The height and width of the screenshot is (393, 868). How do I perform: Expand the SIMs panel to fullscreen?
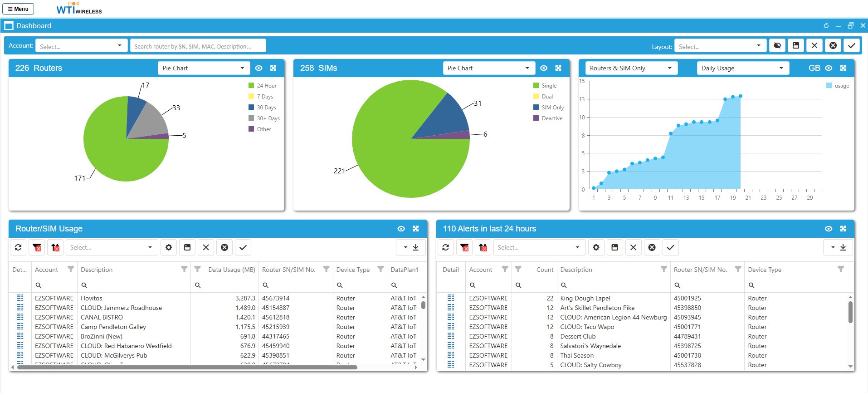(558, 68)
